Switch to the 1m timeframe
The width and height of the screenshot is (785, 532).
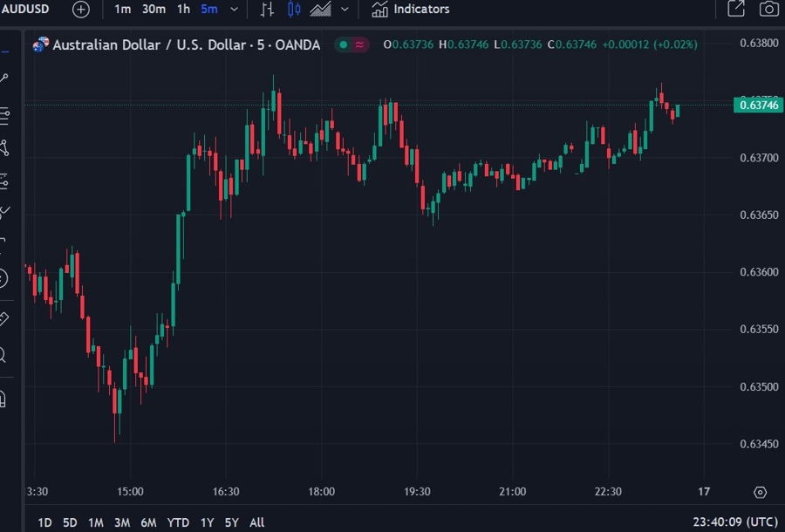tap(123, 9)
